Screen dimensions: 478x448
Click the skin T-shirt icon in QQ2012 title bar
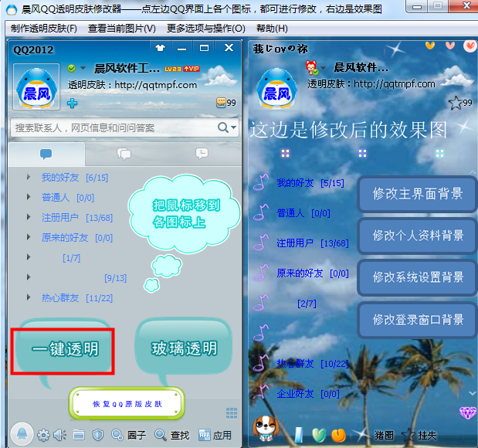[160, 48]
